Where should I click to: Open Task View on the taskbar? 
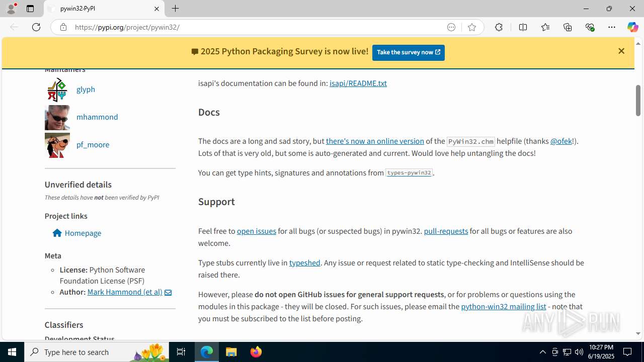(181, 352)
